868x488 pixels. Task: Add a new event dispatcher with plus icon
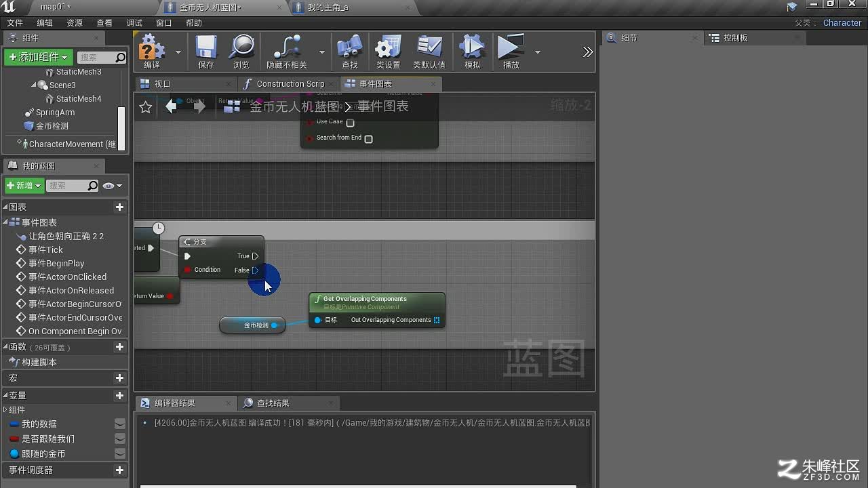120,470
